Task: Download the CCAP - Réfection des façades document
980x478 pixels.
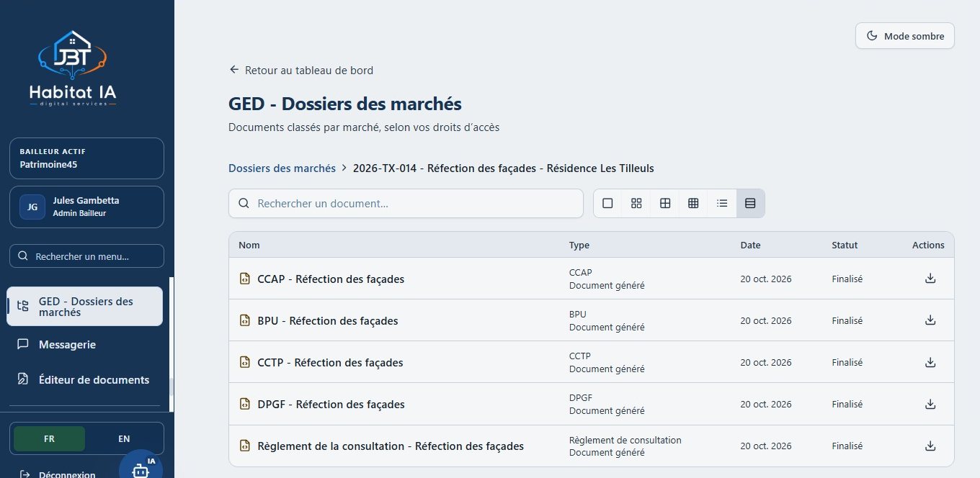Action: [930, 279]
